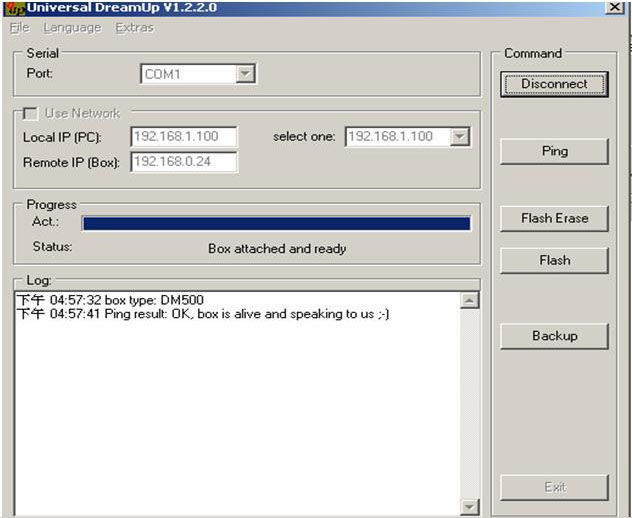Click the Flash Erase button
This screenshot has width=632, height=518.
(554, 218)
